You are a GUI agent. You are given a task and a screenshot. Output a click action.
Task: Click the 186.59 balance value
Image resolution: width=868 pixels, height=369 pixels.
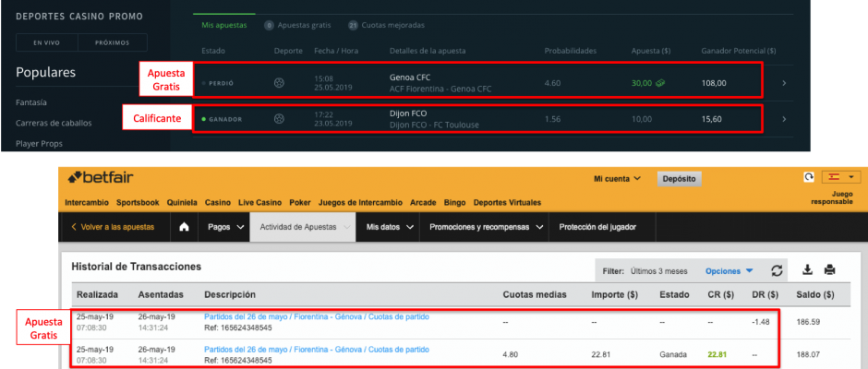(806, 321)
